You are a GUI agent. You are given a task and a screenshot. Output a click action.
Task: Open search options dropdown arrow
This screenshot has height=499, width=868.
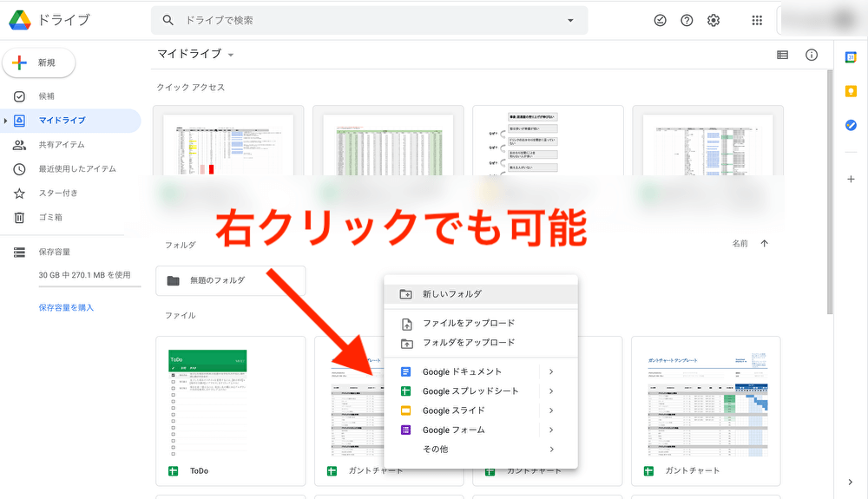(570, 21)
